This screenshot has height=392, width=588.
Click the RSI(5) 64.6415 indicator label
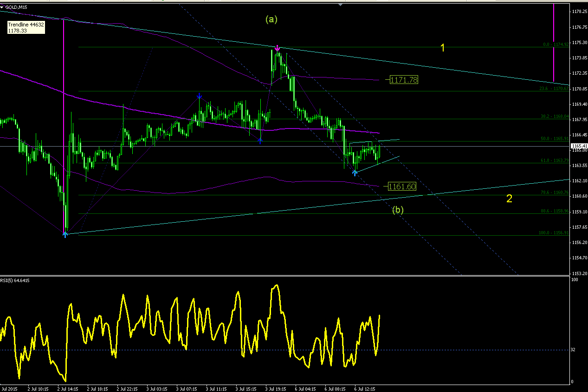pos(16,280)
